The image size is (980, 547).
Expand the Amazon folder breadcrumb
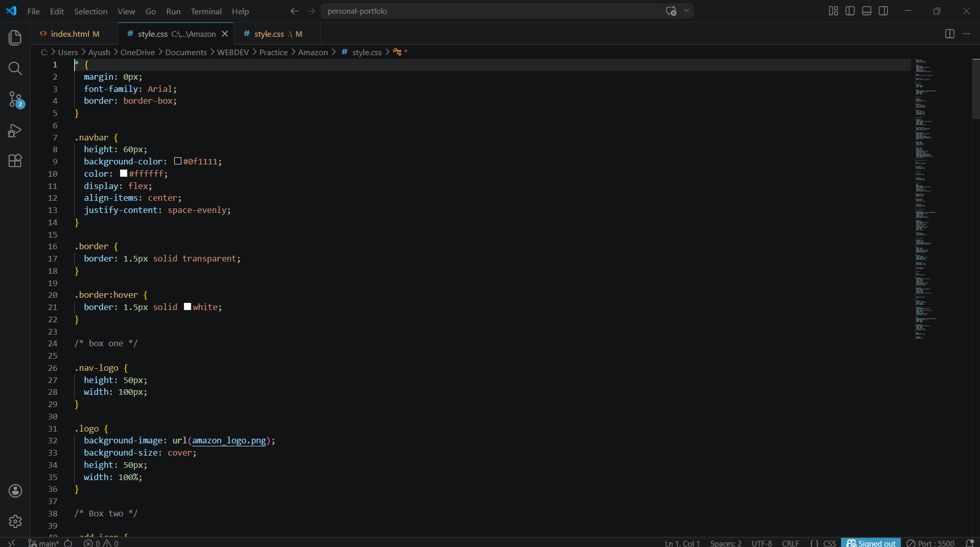tap(313, 52)
